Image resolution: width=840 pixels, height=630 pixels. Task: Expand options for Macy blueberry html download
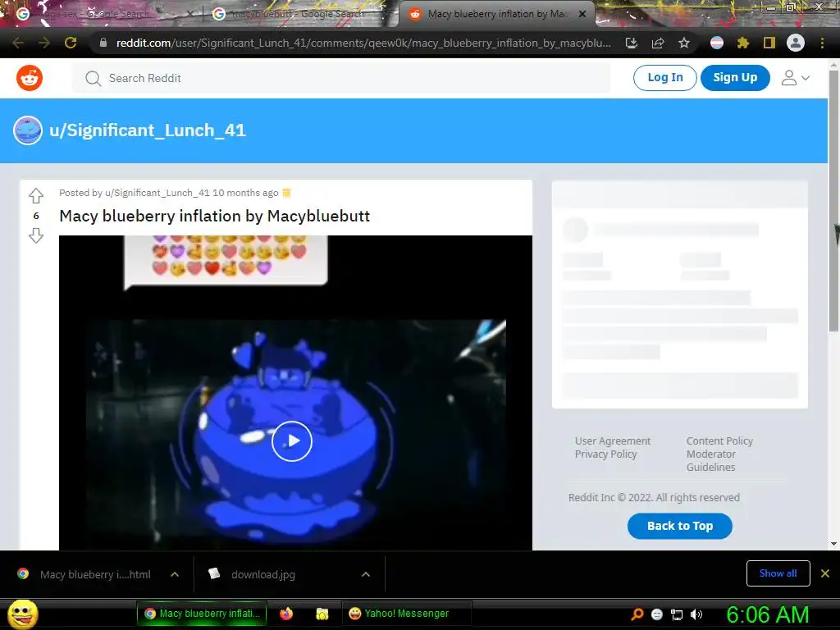pyautogui.click(x=175, y=574)
